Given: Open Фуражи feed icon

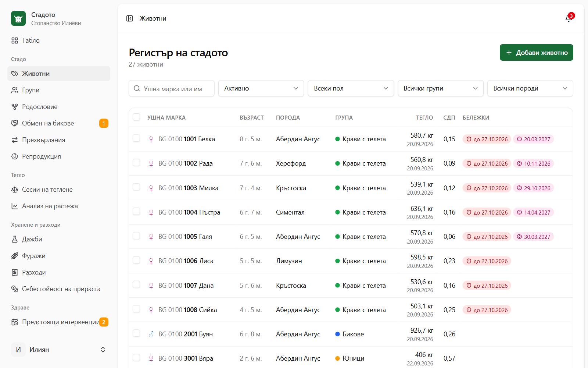Looking at the screenshot, I should coord(15,256).
